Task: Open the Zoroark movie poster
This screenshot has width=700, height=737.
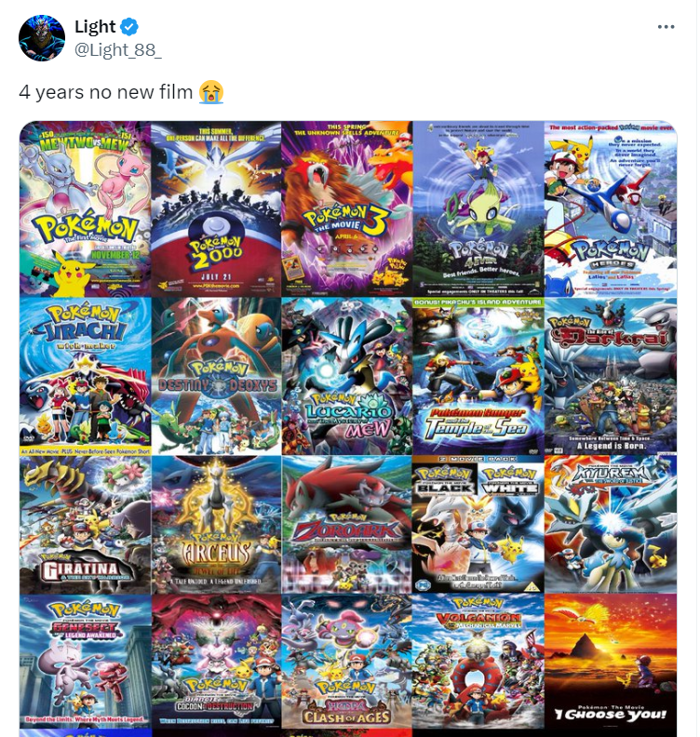Action: pos(347,525)
